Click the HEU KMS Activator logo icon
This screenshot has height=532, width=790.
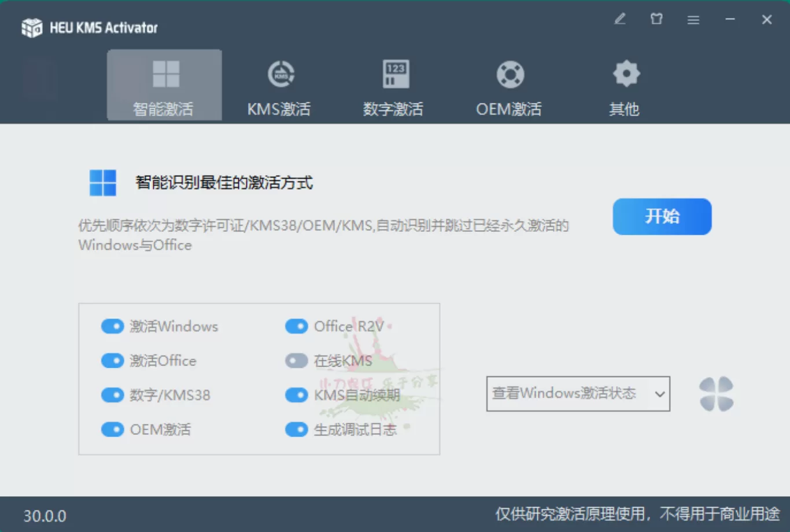[x=32, y=28]
